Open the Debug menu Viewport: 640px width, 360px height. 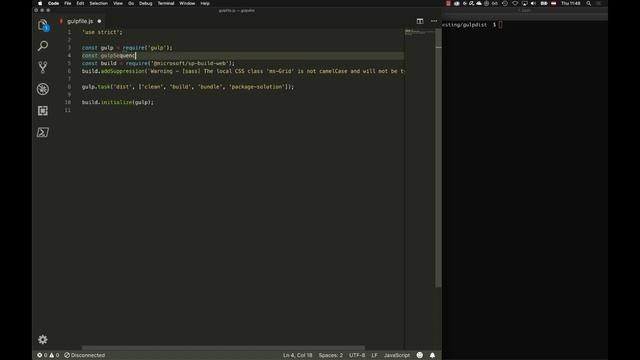pyautogui.click(x=146, y=3)
